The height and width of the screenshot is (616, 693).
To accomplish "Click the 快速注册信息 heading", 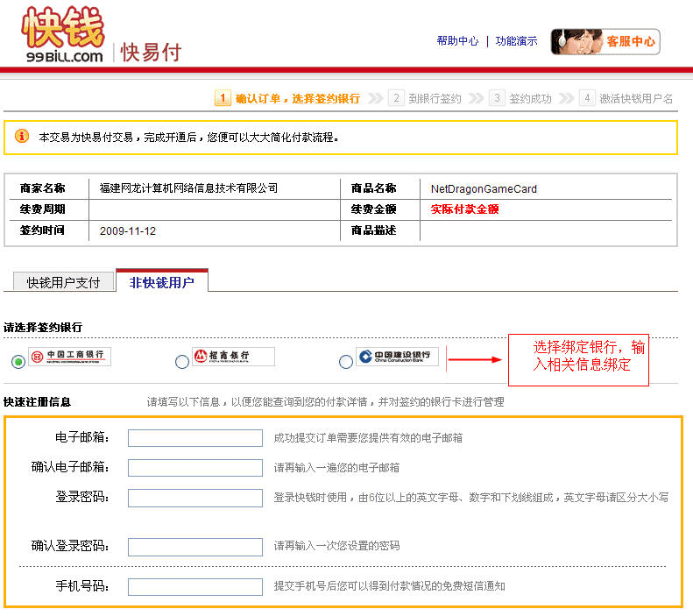I will pos(37,402).
